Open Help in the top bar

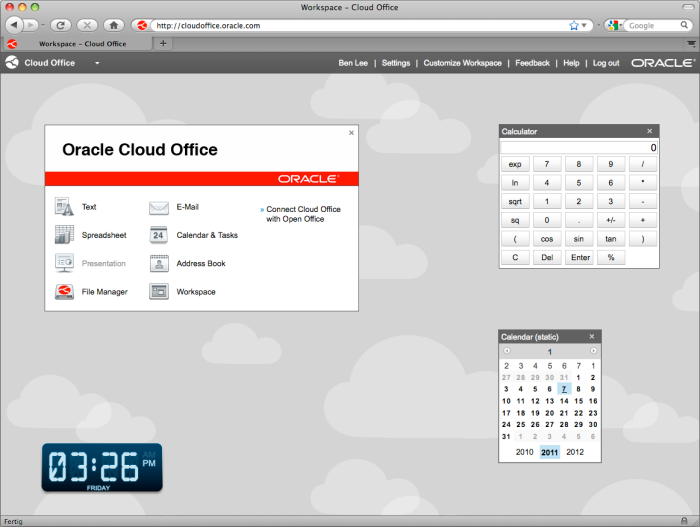click(571, 63)
